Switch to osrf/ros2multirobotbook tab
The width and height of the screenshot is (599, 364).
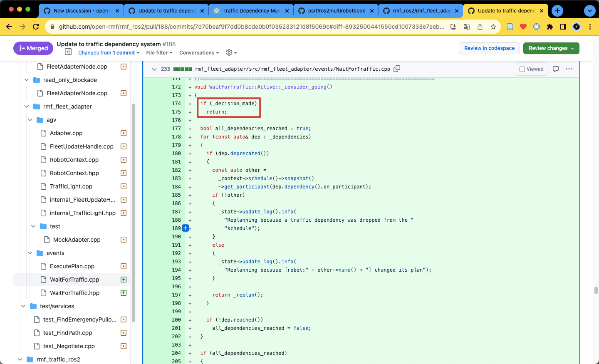(x=336, y=11)
